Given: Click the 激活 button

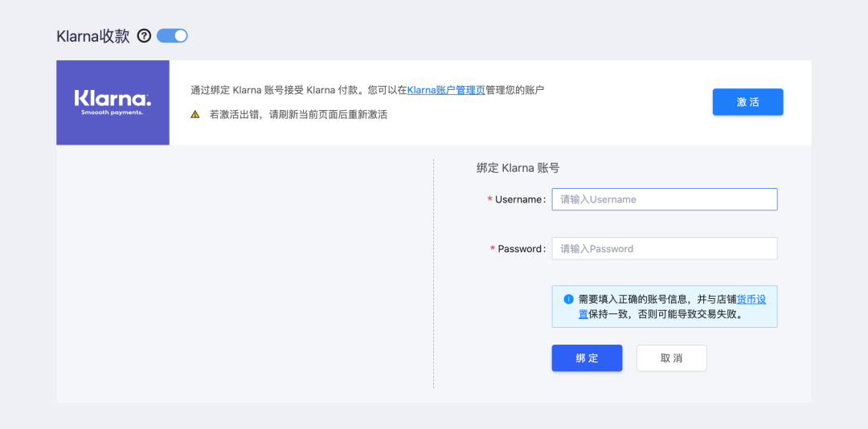Looking at the screenshot, I should [x=748, y=102].
